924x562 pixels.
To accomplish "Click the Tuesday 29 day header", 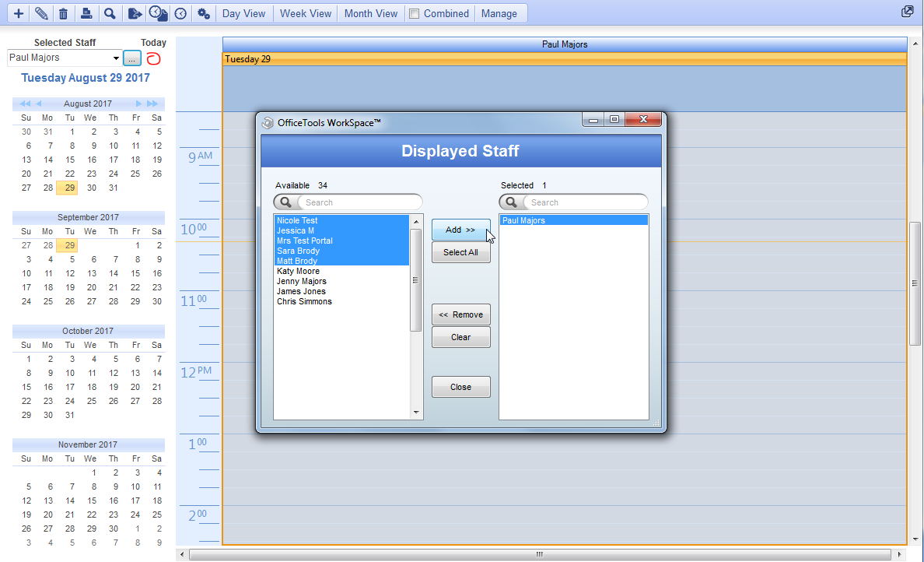I will pyautogui.click(x=565, y=59).
